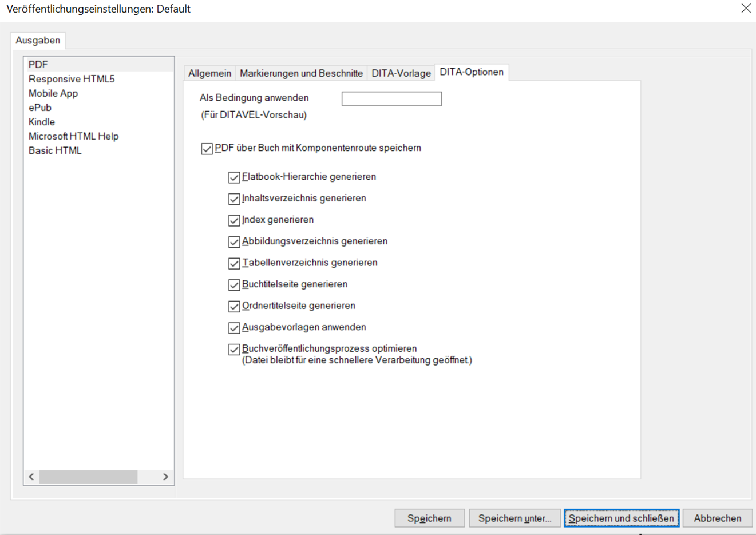
Task: Click the horizontal scrollbar thumb in output list
Action: [88, 477]
